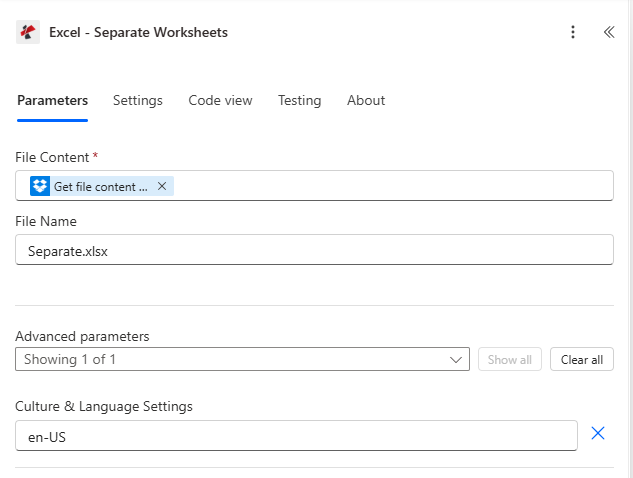Open the three-dot more options menu
The image size is (633, 478).
coord(572,32)
